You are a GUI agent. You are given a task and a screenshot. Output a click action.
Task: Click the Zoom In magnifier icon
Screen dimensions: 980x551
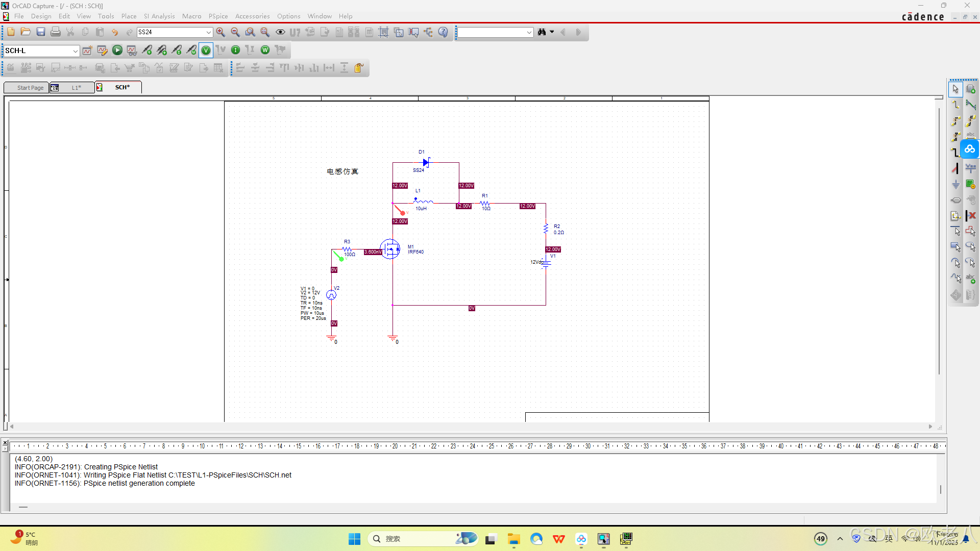pos(220,32)
